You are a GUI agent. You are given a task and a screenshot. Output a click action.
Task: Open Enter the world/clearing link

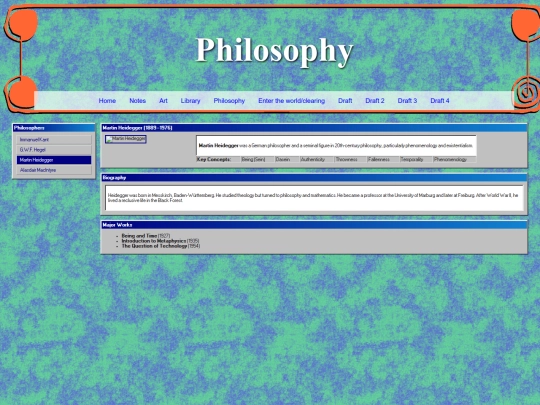pyautogui.click(x=292, y=101)
